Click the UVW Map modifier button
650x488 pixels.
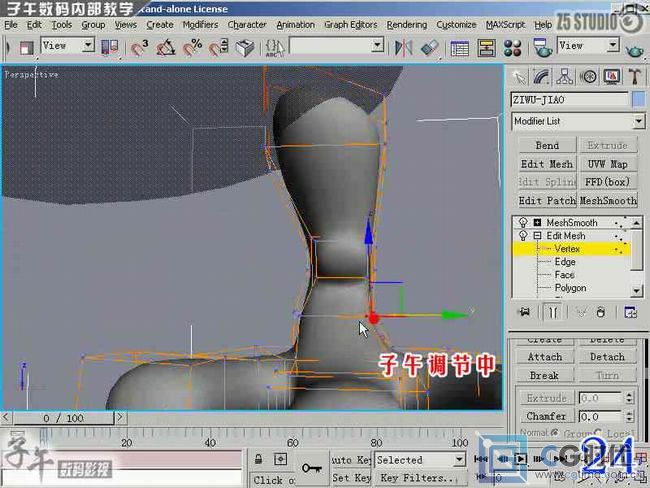(x=608, y=164)
